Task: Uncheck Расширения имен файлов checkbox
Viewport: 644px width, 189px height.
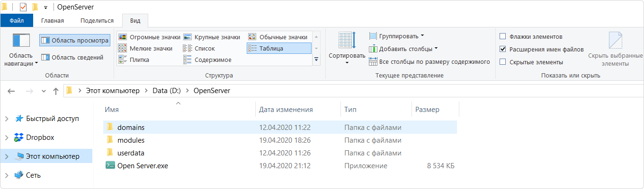Action: [503, 49]
